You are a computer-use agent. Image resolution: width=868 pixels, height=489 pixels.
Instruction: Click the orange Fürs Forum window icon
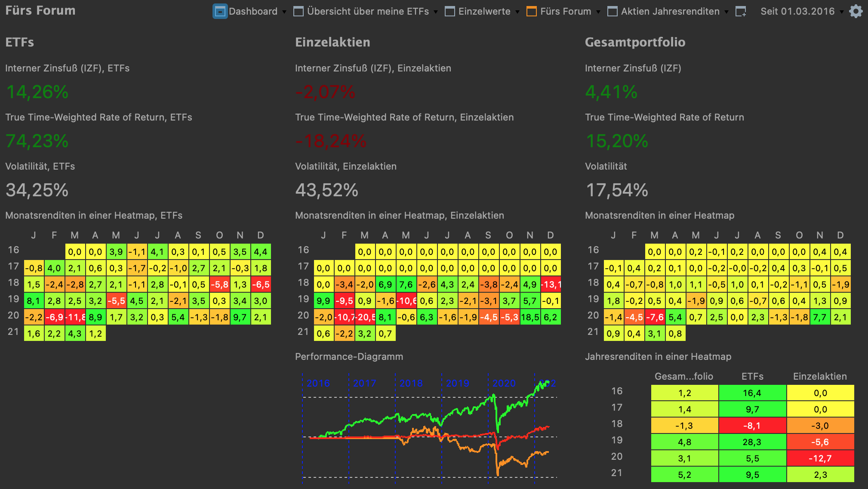[x=532, y=12]
